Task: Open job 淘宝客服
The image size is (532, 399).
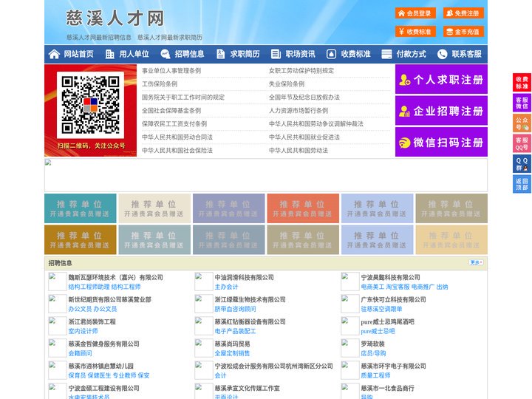Action: click(x=398, y=287)
